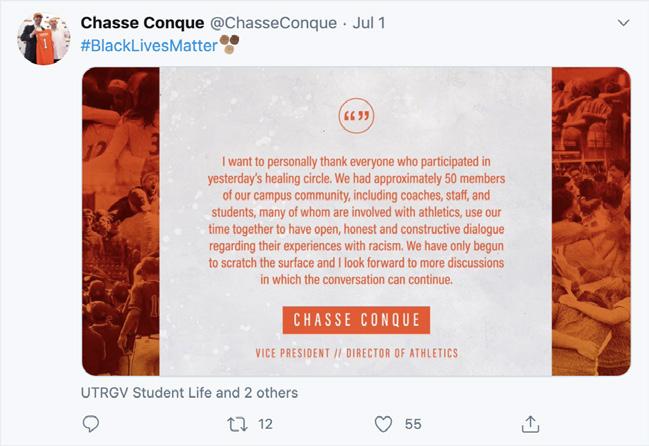Open the share upload icon
The height and width of the screenshot is (446, 649).
[x=530, y=424]
